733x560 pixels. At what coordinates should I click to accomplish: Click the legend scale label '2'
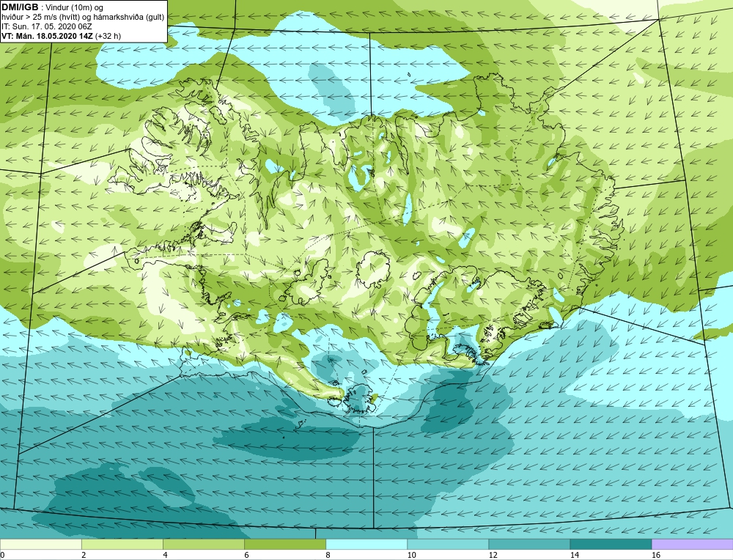click(84, 555)
